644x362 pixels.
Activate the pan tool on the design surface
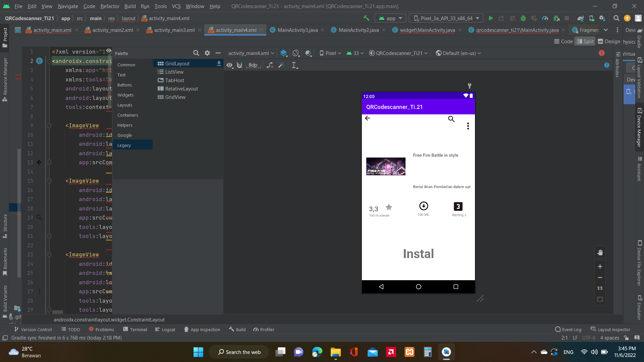[x=600, y=252]
